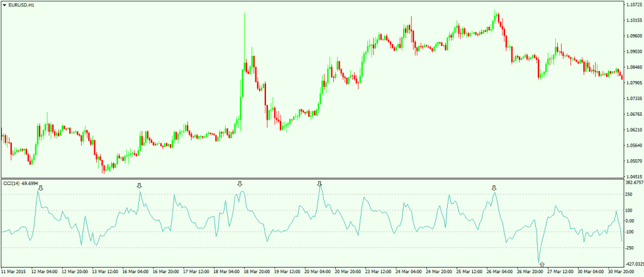Click the 11 Mar 2015 date label
This screenshot has width=644, height=277.
click(14, 272)
